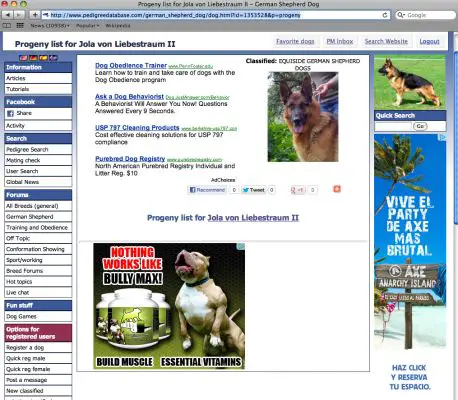
Task: Open All Breeds (general) forum
Action: [38, 206]
